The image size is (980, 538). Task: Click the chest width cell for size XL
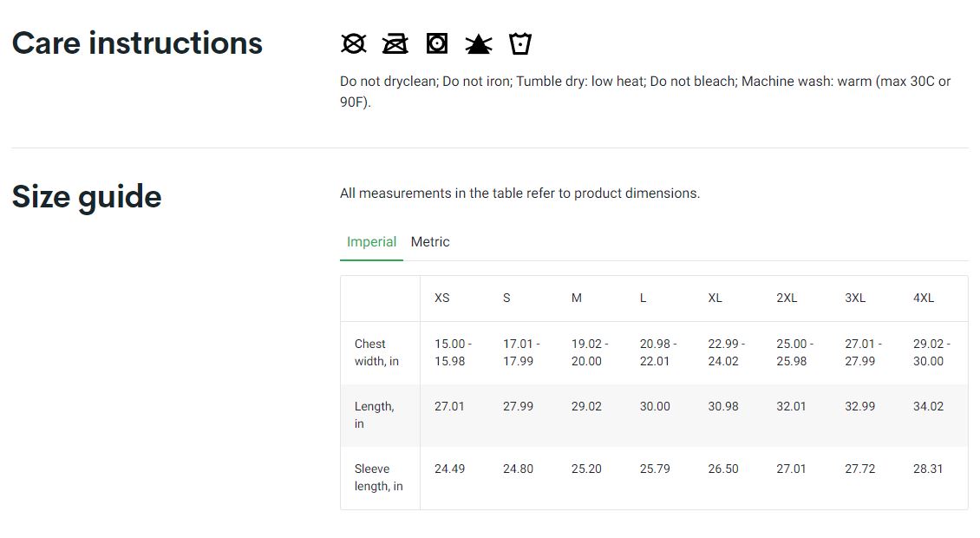[x=726, y=352]
